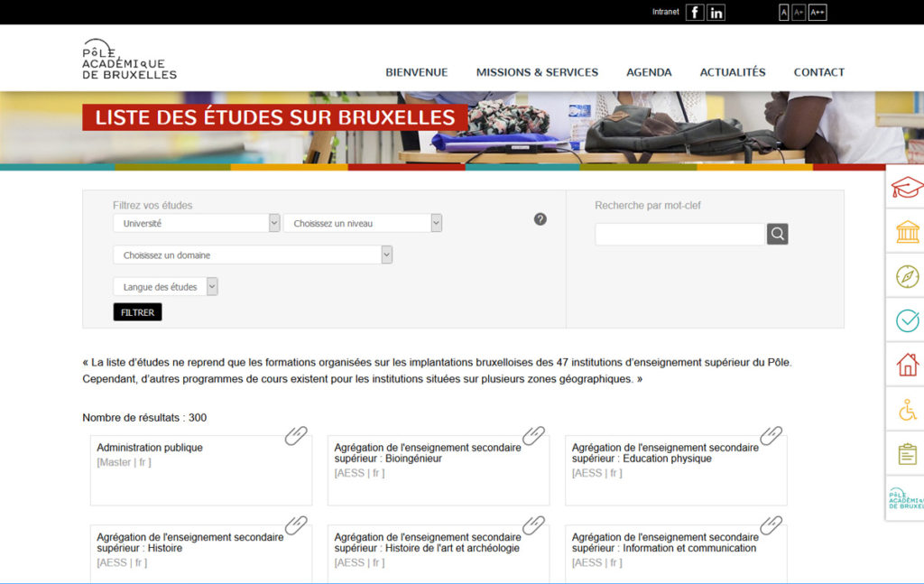Open the wheelchair accessibility sidebar icon
Screen dimensions: 924x584
[x=908, y=410]
